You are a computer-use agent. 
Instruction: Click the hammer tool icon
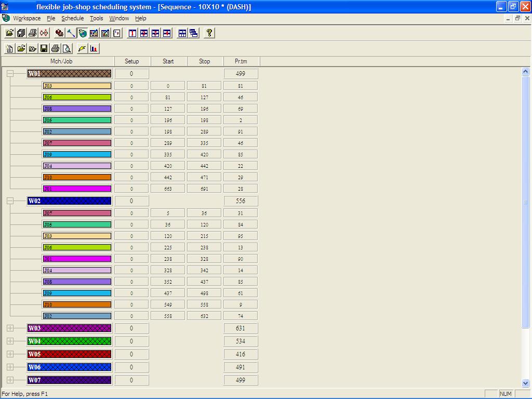point(71,33)
